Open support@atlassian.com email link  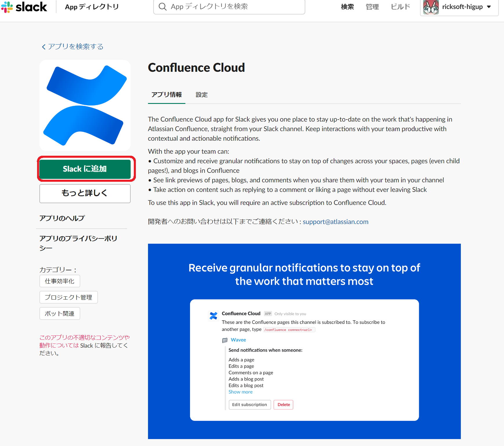[335, 222]
